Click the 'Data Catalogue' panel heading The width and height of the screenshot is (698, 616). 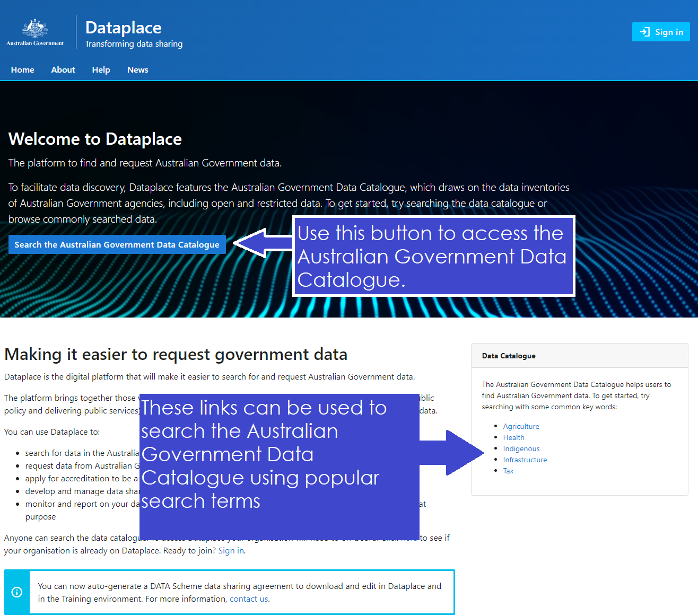509,356
